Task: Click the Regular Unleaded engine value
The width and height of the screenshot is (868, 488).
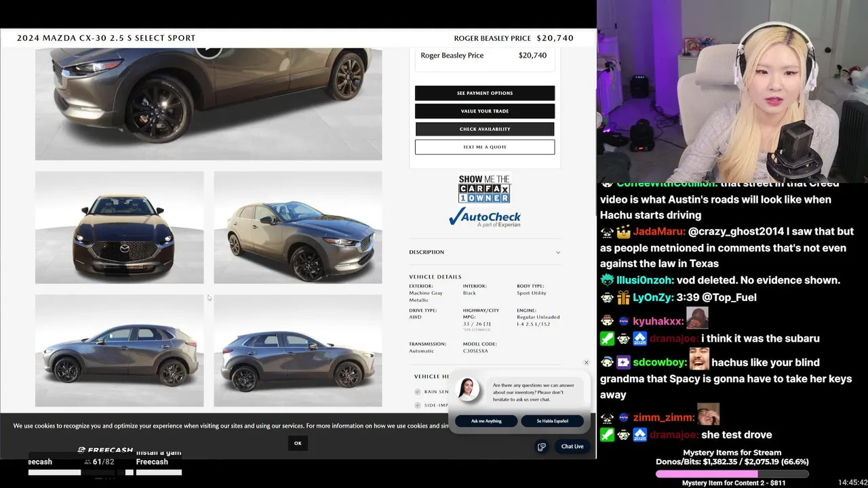Action: click(538, 321)
